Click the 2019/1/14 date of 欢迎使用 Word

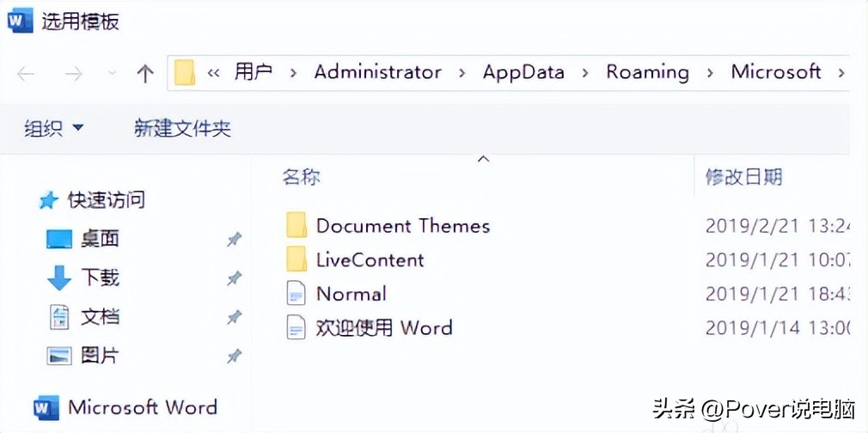[x=777, y=327]
